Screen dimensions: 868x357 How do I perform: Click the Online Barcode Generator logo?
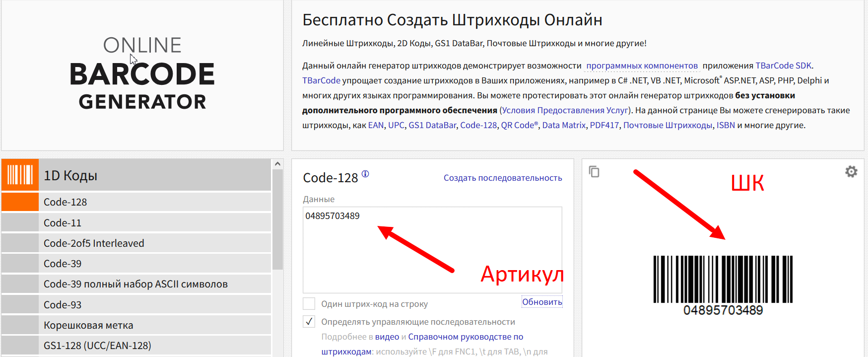[x=142, y=73]
